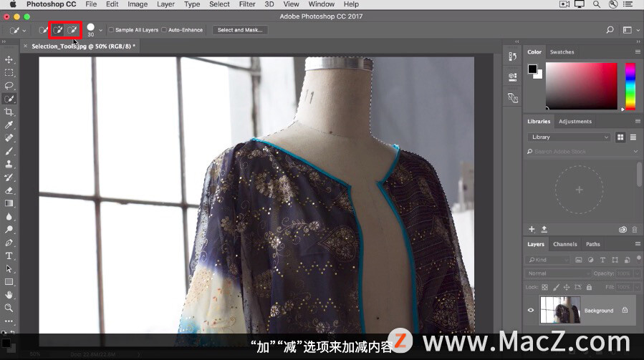Screen dimensions: 644x360
Task: Enable Auto-Enhance checkbox
Action: click(164, 30)
